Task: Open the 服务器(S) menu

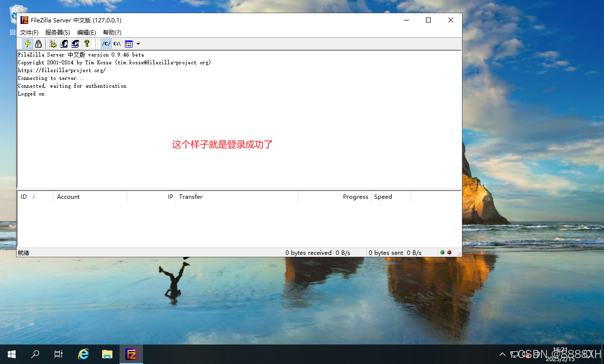Action: coord(57,32)
